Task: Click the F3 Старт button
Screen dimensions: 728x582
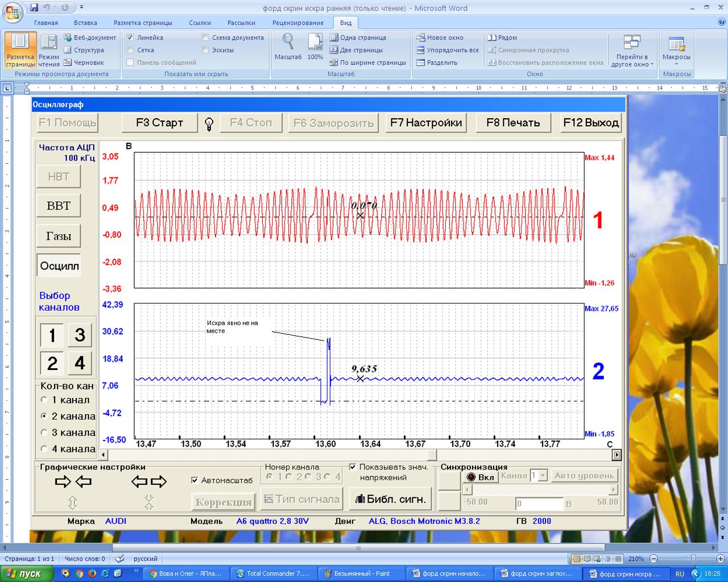Action: 160,122
